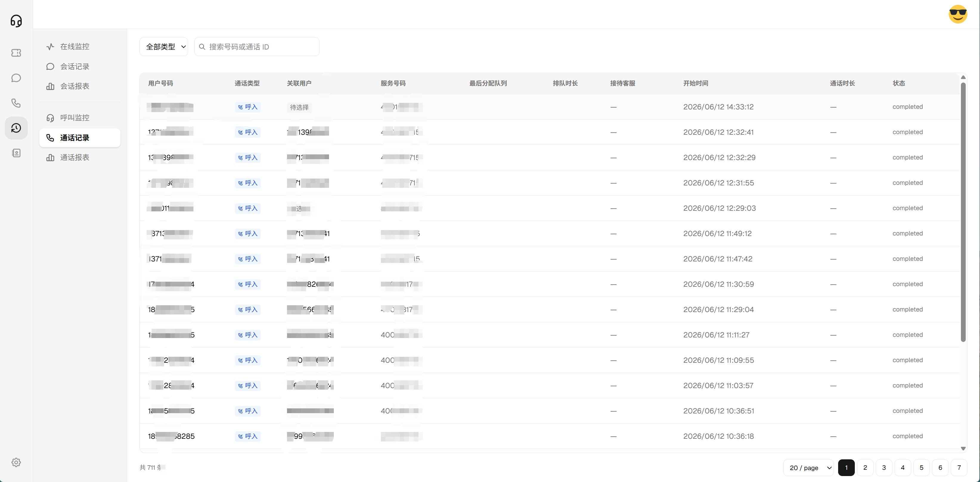This screenshot has width=980, height=482.
Task: Focus the 搜索号码或通话 ID search field
Action: click(257, 47)
